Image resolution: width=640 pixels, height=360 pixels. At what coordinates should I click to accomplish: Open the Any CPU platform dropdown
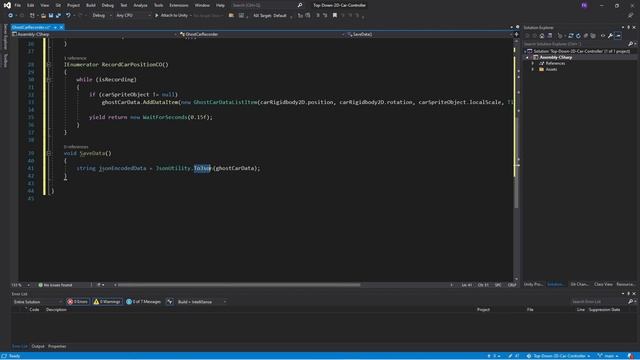[x=133, y=16]
